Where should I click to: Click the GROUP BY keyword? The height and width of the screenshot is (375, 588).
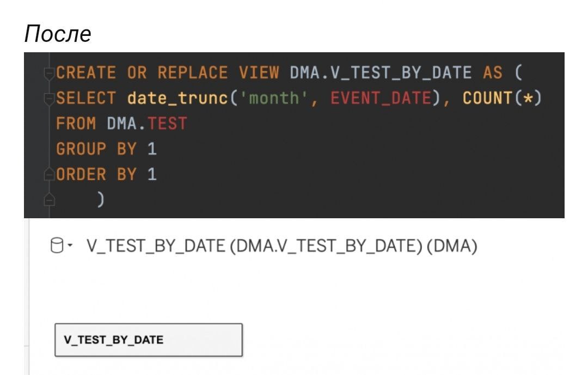click(96, 149)
